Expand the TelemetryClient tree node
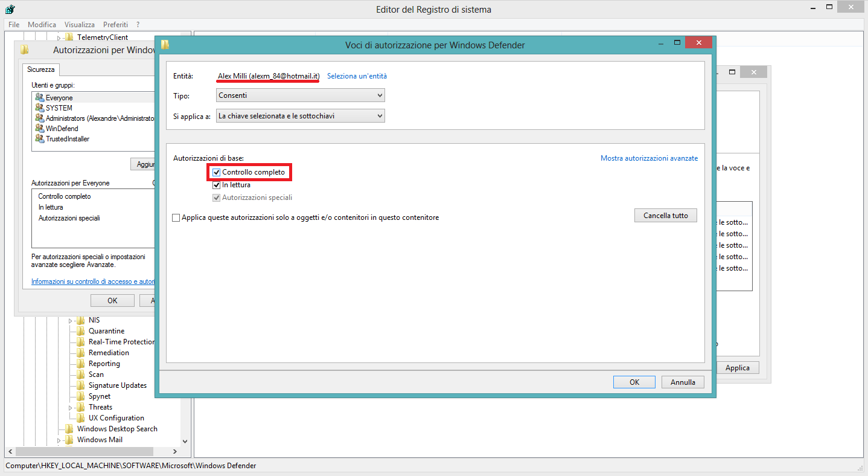The height and width of the screenshot is (476, 868). [59, 38]
